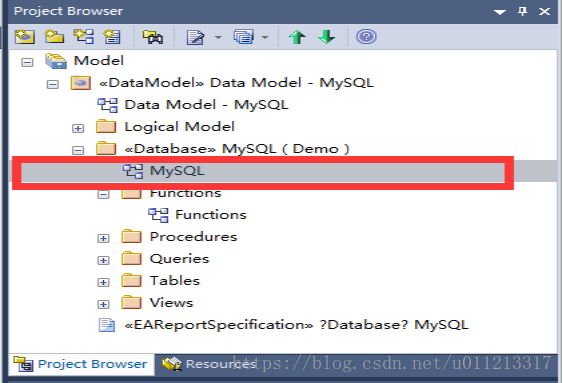The image size is (563, 383).
Task: Click the Model root icon
Action: pos(56,61)
